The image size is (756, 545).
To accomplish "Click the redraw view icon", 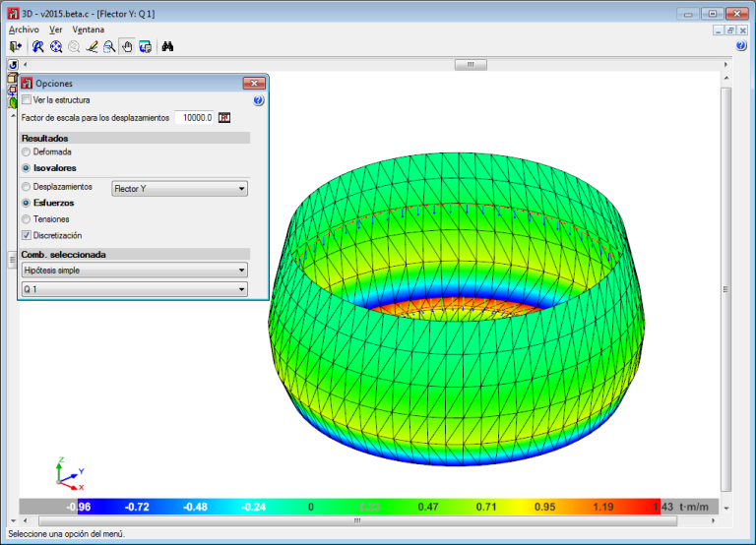I will click(x=38, y=47).
